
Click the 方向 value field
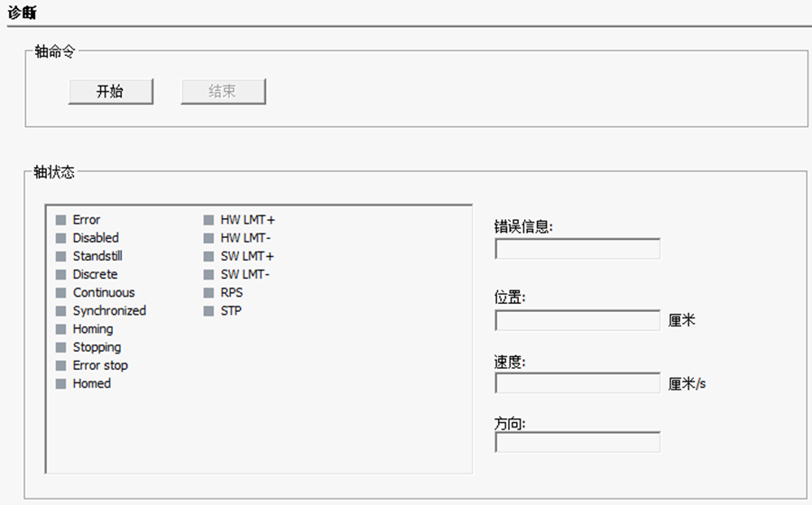pos(577,442)
